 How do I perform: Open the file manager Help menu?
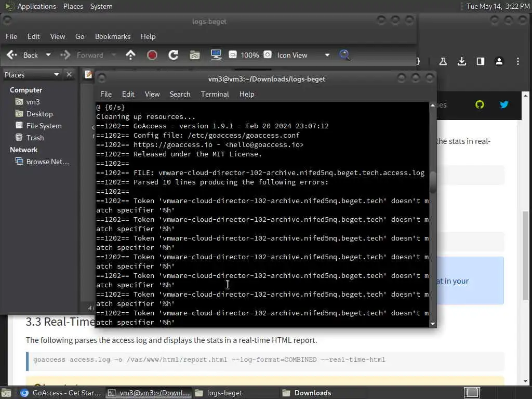tap(148, 36)
